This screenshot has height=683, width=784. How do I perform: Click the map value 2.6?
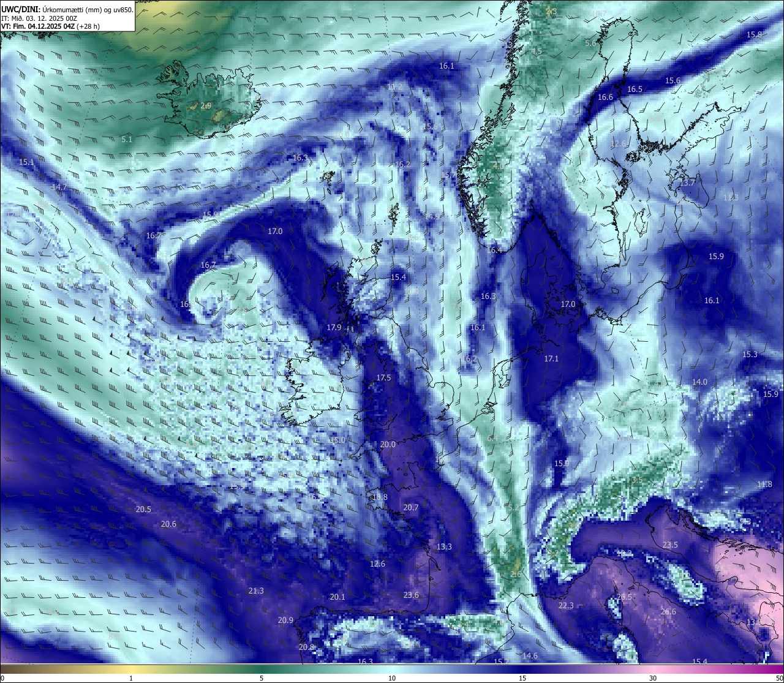pyautogui.click(x=516, y=575)
